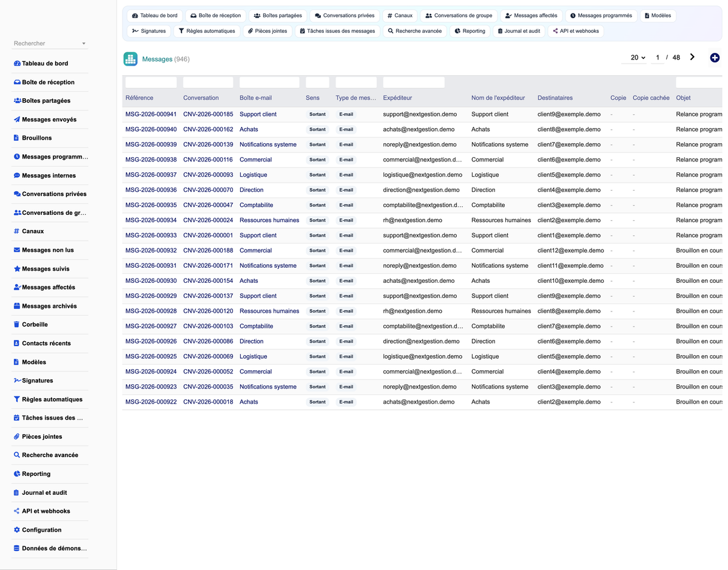Go to next page arrow
This screenshot has width=728, height=570.
692,57
